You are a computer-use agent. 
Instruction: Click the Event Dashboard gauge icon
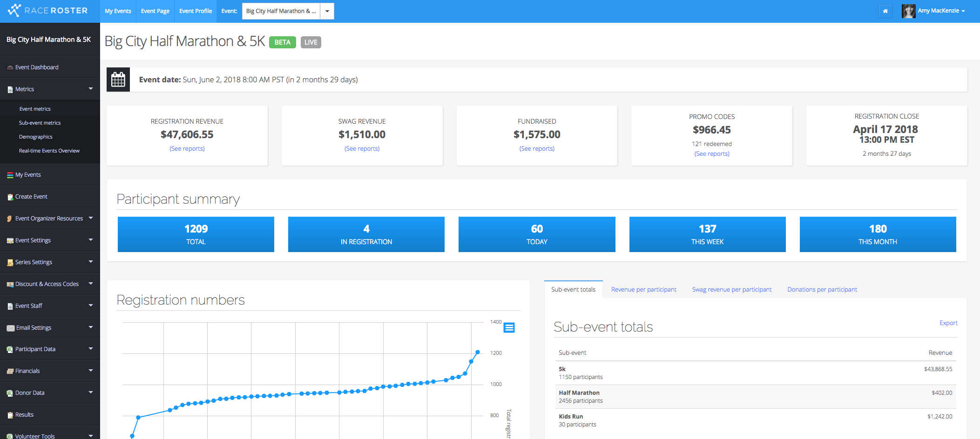tap(10, 68)
